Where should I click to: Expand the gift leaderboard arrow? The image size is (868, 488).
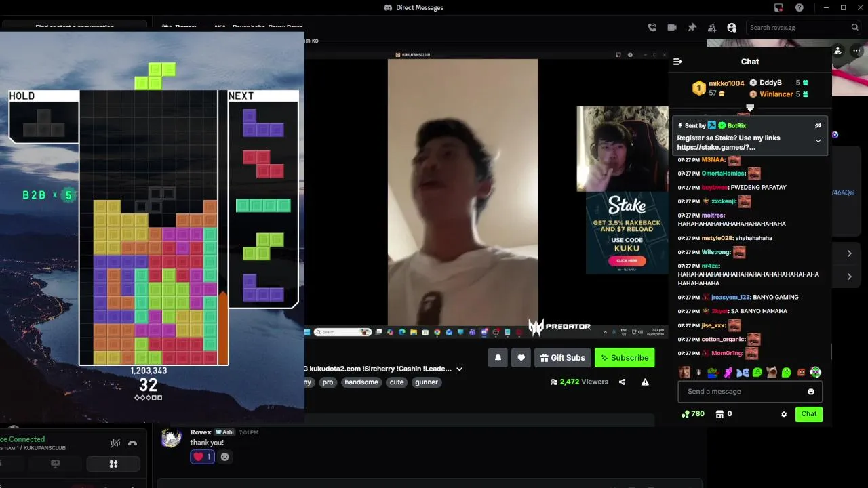tap(750, 108)
